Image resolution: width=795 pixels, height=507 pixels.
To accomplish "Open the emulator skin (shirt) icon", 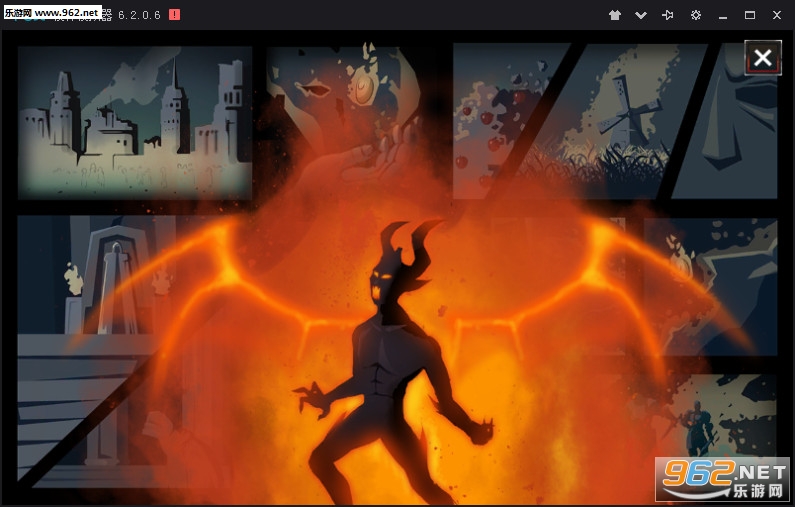I will click(x=614, y=15).
